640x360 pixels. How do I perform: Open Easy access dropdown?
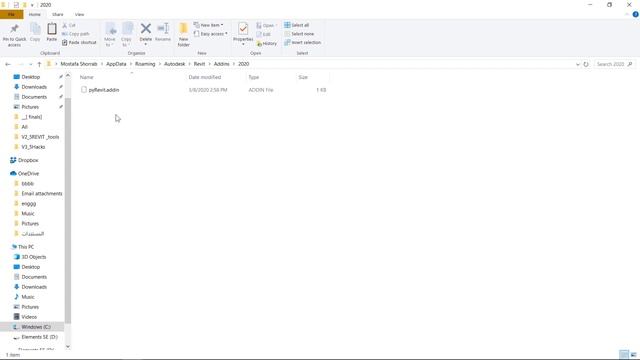pyautogui.click(x=211, y=34)
